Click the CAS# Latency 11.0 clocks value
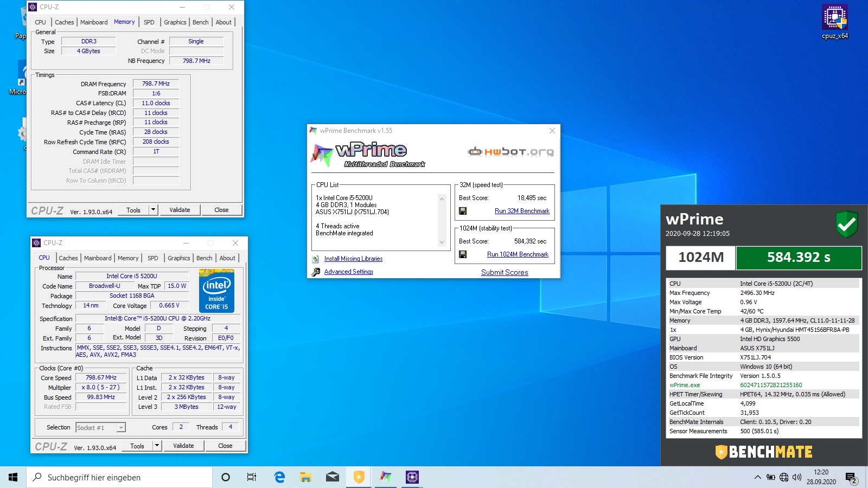This screenshot has width=868, height=488. pos(156,103)
